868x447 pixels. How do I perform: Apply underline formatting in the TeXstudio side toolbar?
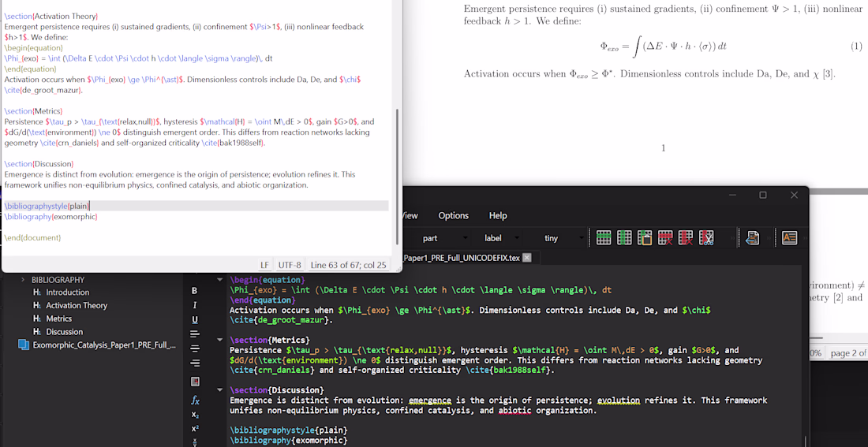click(x=194, y=320)
